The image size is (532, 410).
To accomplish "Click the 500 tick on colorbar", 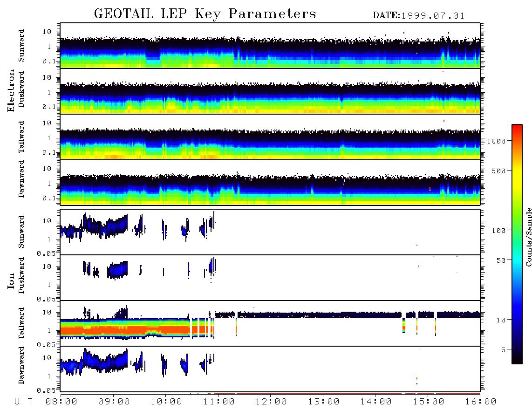I will pos(498,171).
